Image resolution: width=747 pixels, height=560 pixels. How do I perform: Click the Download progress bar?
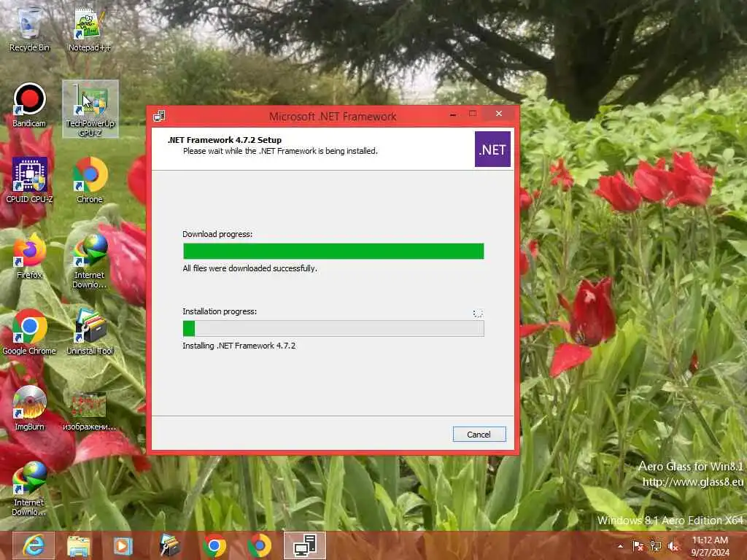(x=333, y=251)
